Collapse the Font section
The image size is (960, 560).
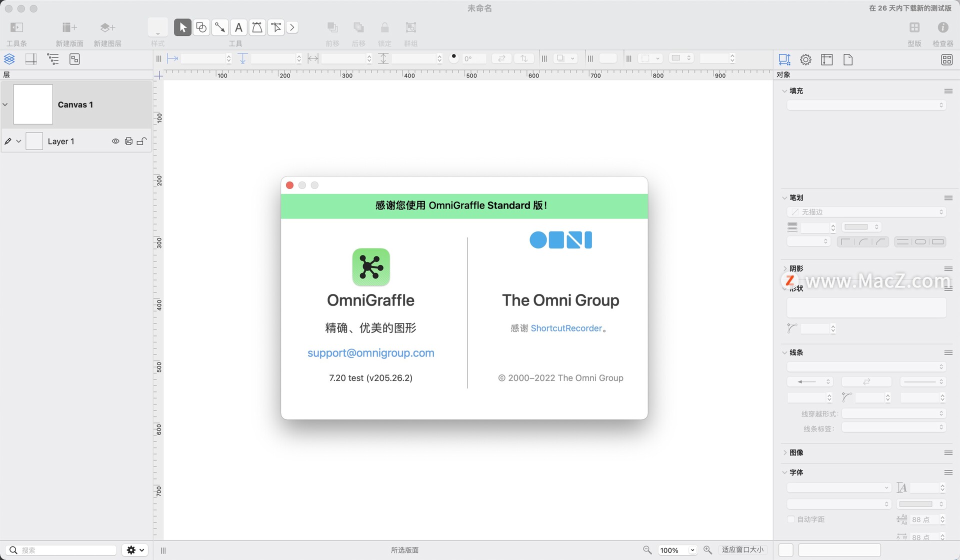tap(784, 472)
